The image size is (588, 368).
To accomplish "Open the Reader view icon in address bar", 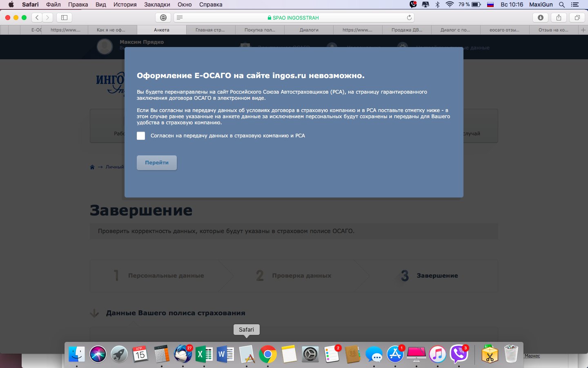I will 180,18.
